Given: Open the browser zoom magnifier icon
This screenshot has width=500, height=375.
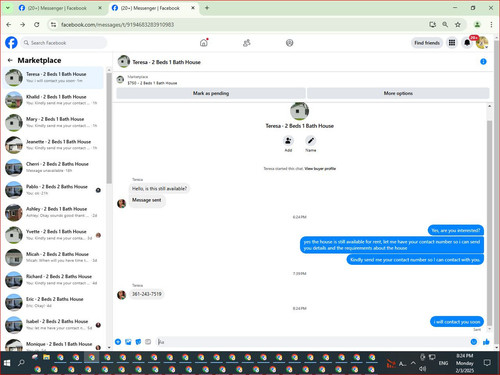Looking at the screenshot, I should [445, 24].
